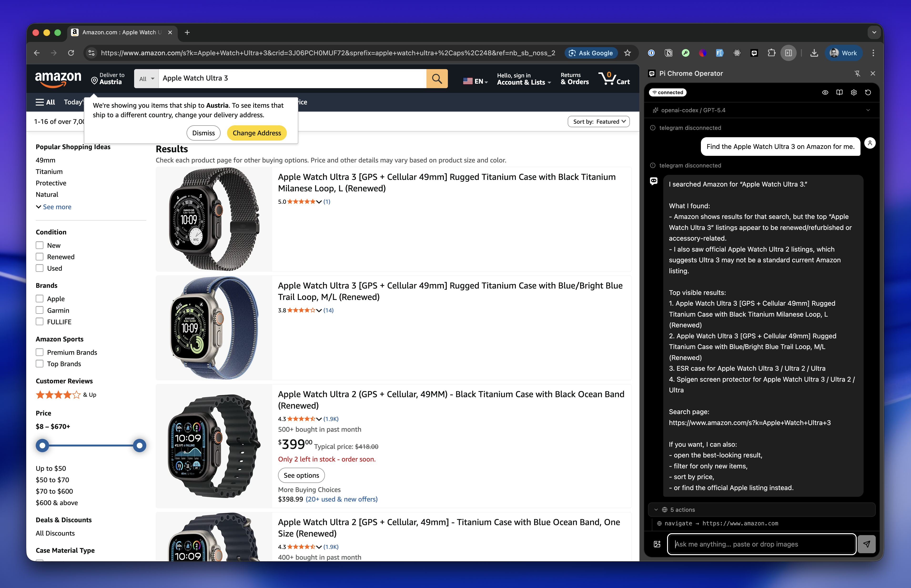Viewport: 911px width, 588px height.
Task: Check the New condition filter
Action: [x=40, y=245]
